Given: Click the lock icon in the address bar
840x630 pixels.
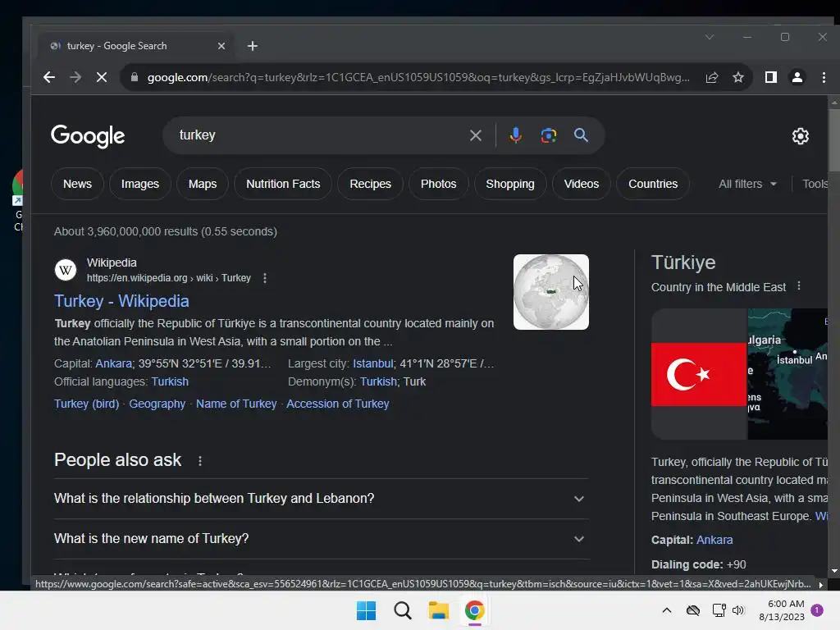Looking at the screenshot, I should click(x=135, y=77).
